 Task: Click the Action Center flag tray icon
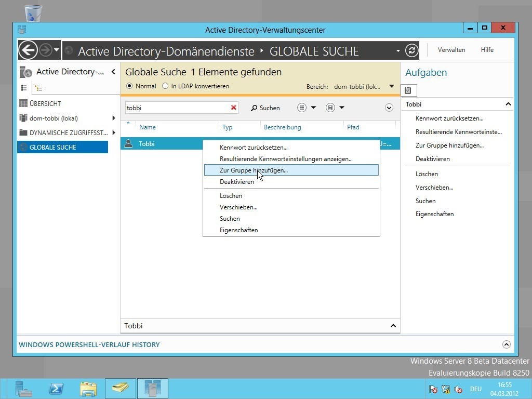click(433, 389)
